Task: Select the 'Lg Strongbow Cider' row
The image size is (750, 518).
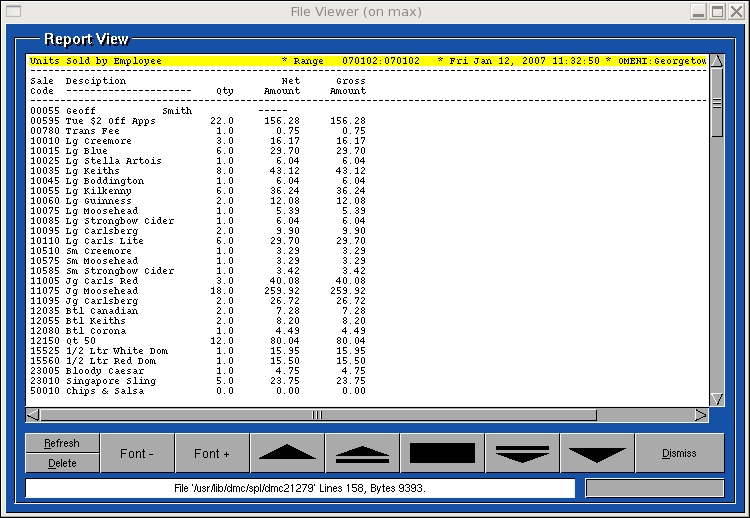Action: coord(198,221)
